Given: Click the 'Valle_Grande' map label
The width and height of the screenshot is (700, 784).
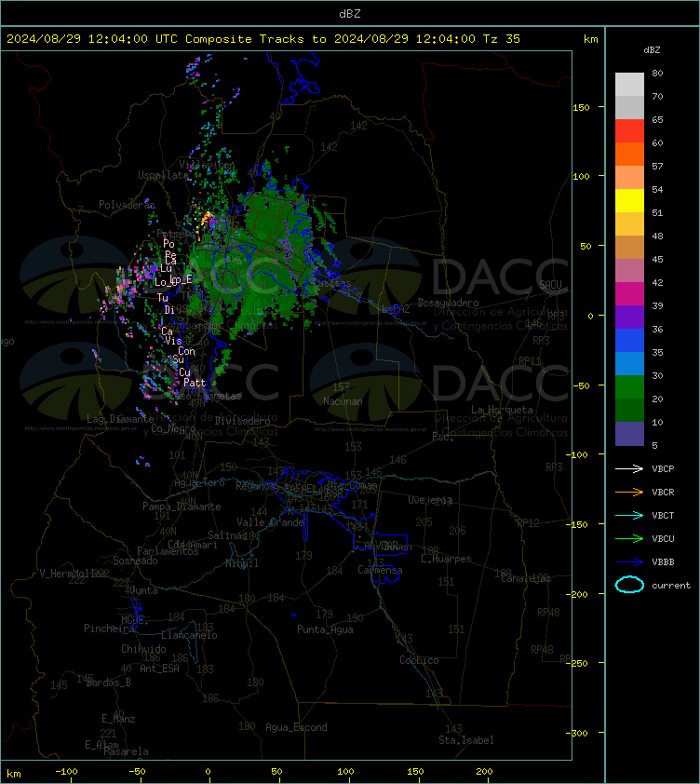Looking at the screenshot, I should pos(271,522).
